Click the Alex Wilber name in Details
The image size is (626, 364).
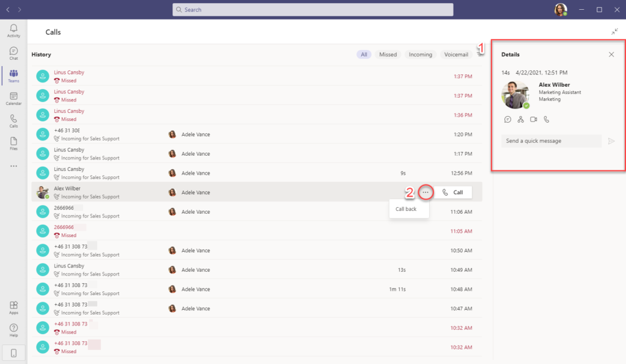point(554,84)
